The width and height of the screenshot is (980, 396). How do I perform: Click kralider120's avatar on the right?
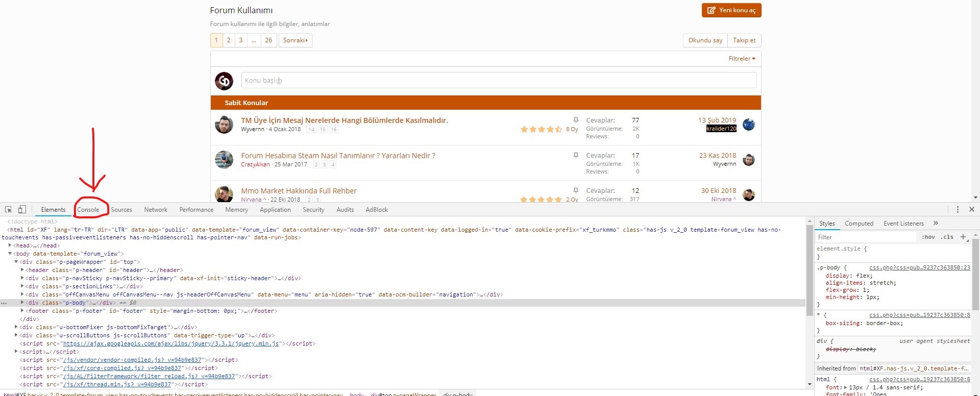pos(748,125)
